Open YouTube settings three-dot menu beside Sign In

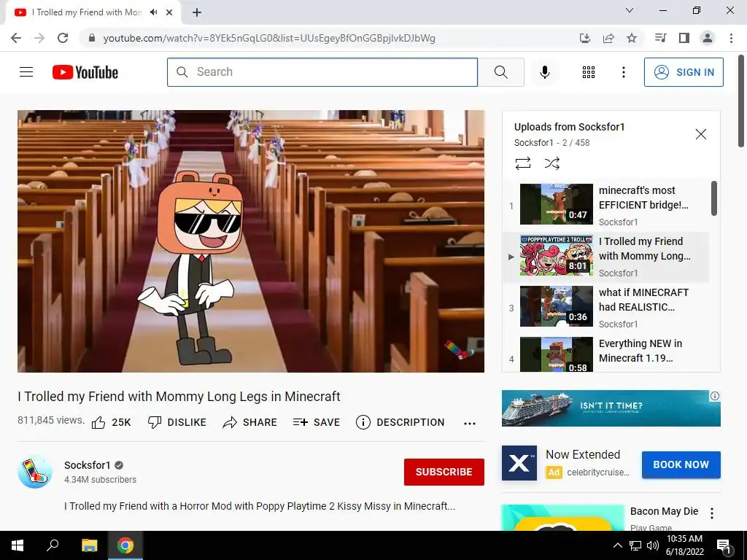[x=624, y=72]
